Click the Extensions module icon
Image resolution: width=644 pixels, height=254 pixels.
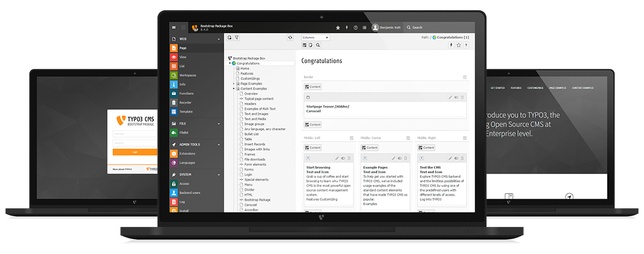click(175, 154)
